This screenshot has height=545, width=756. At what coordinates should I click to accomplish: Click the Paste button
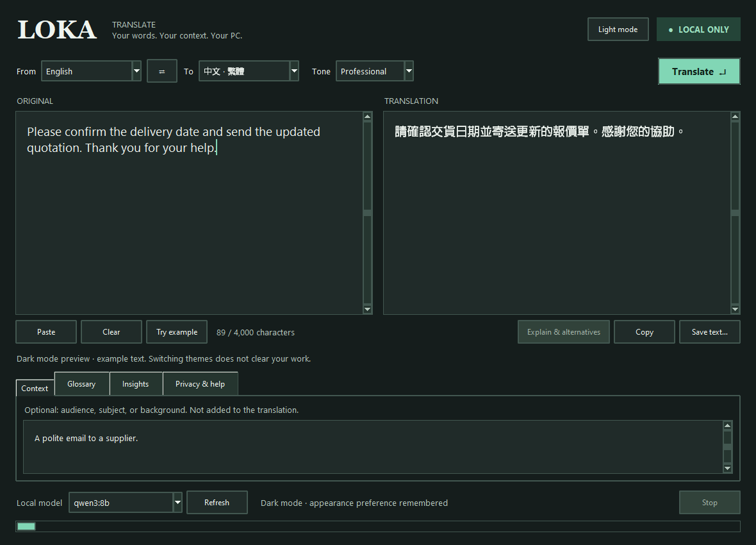tap(45, 332)
